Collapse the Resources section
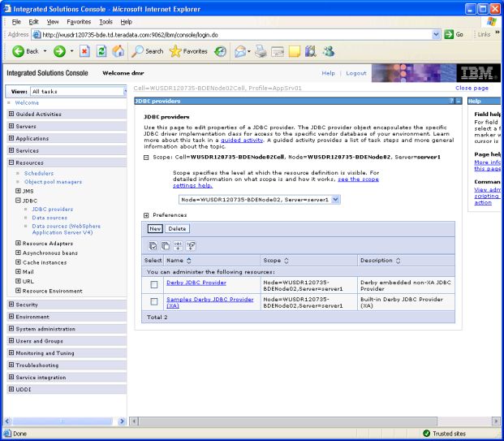This screenshot has height=441, width=504. click(11, 162)
